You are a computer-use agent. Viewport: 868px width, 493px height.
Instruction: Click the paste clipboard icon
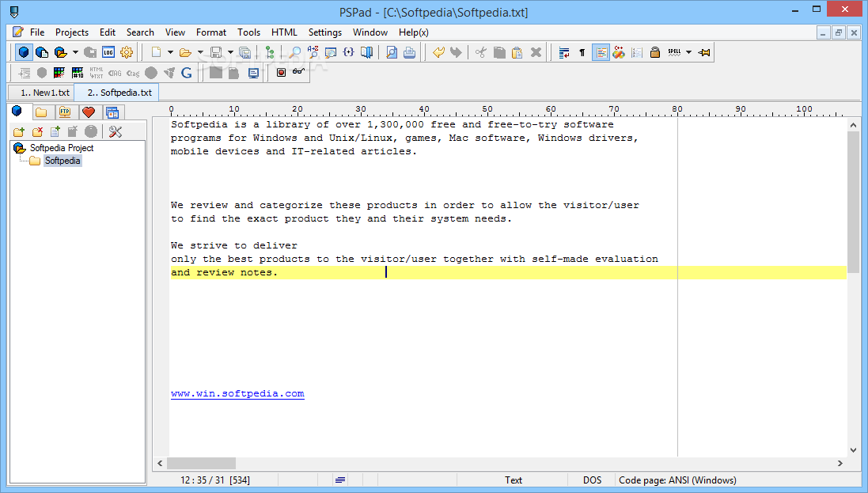click(517, 52)
